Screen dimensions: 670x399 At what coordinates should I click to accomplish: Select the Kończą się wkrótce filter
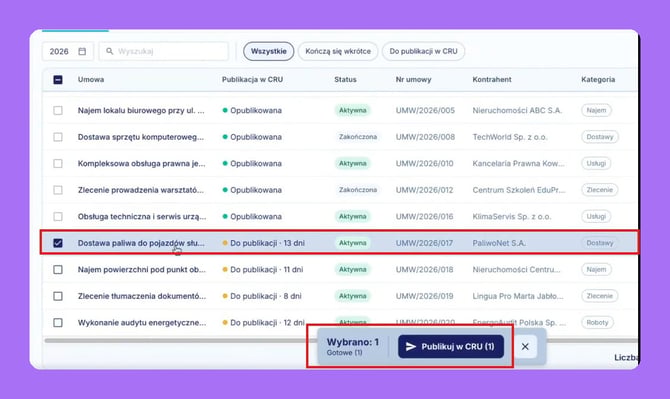point(338,51)
